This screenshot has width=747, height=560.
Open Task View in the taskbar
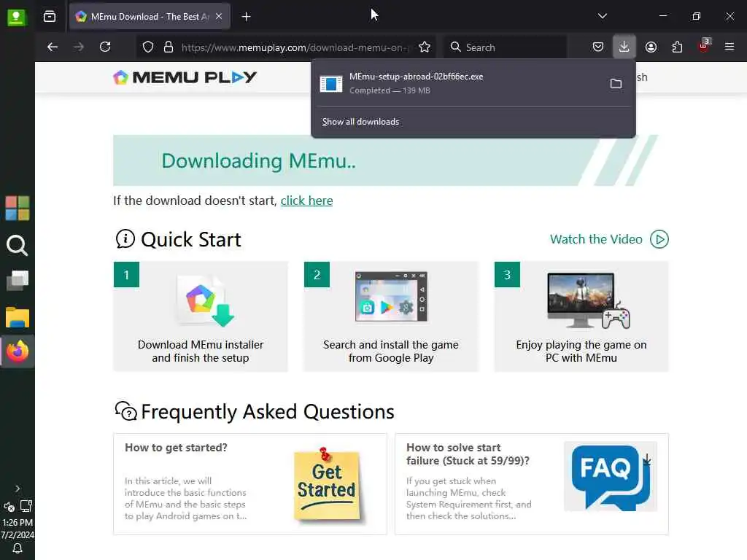18,281
